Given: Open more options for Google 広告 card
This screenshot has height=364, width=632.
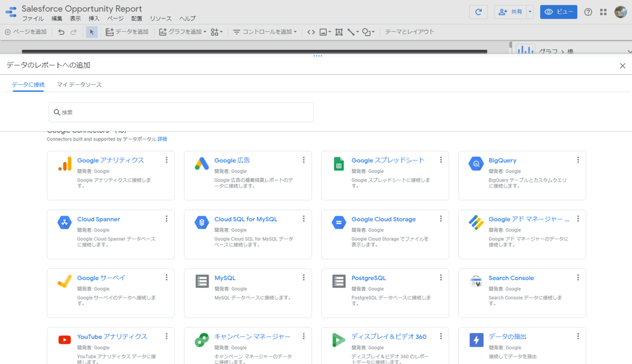Looking at the screenshot, I should click(x=303, y=160).
